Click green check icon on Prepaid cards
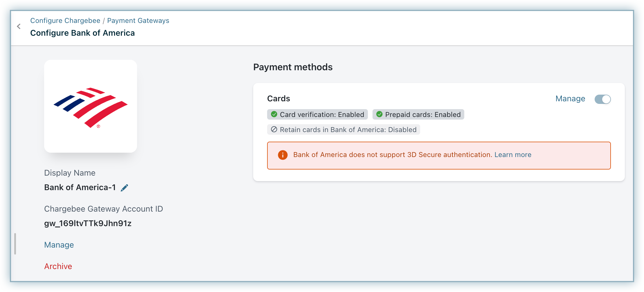This screenshot has width=644, height=292. (x=379, y=114)
